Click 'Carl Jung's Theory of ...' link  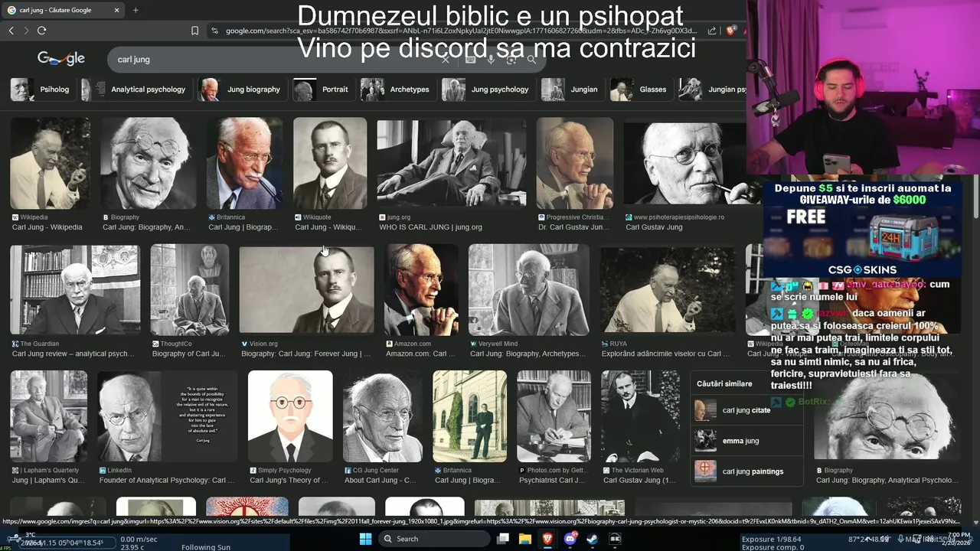pyautogui.click(x=289, y=481)
